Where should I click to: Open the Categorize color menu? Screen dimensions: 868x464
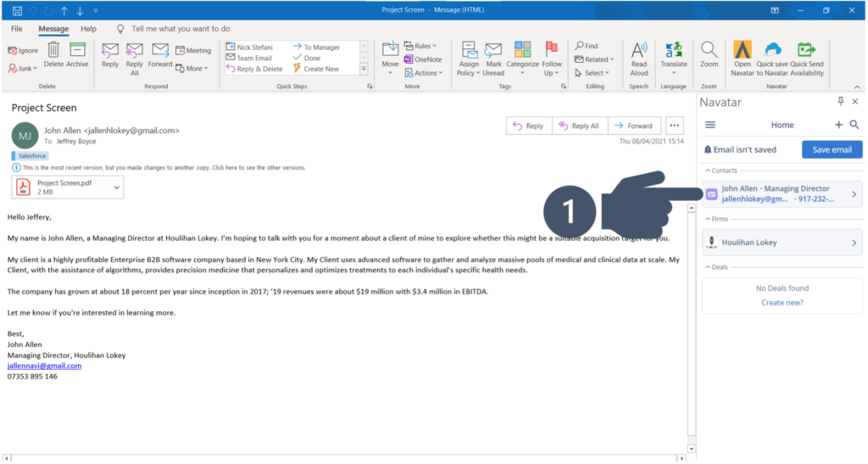[522, 58]
